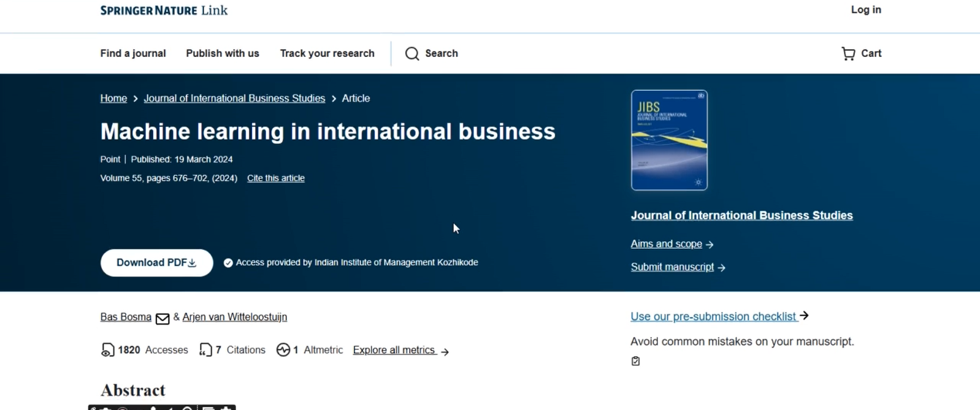Viewport: 980px width, 410px height.
Task: Click the JIBS journal cover thumbnail
Action: point(669,140)
